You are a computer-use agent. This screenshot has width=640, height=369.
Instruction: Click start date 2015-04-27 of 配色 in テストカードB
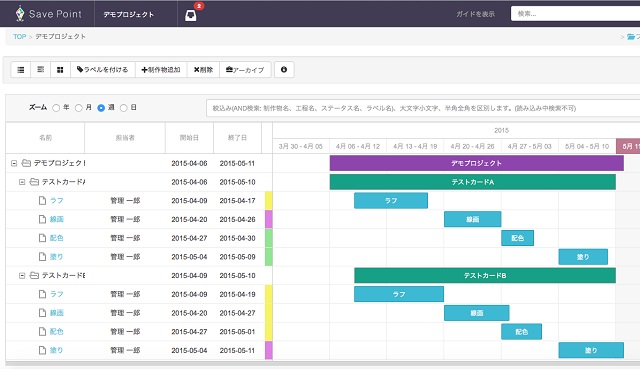189,331
